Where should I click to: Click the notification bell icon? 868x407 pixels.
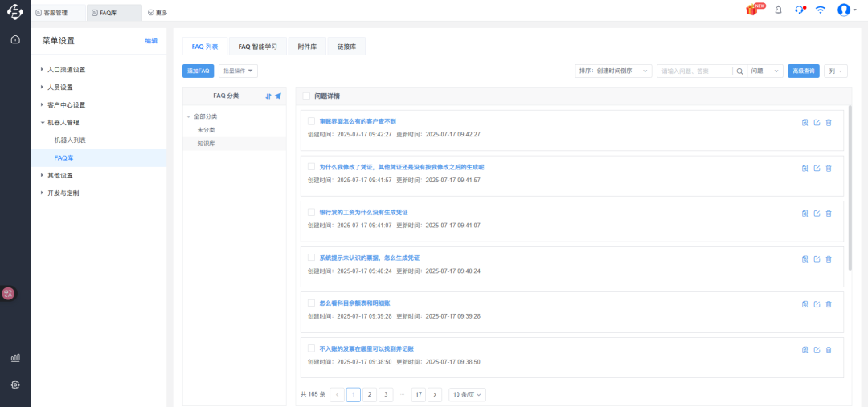point(778,10)
